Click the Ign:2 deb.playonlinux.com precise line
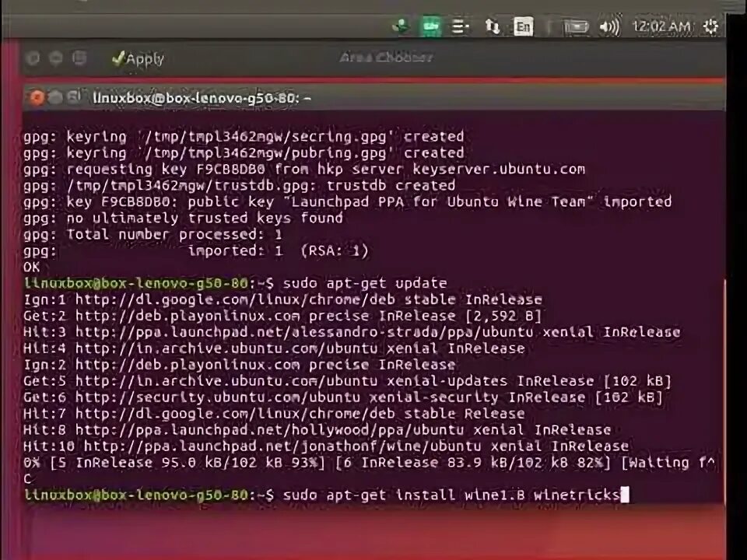Screen dimensions: 747x560 pyautogui.click(x=239, y=365)
